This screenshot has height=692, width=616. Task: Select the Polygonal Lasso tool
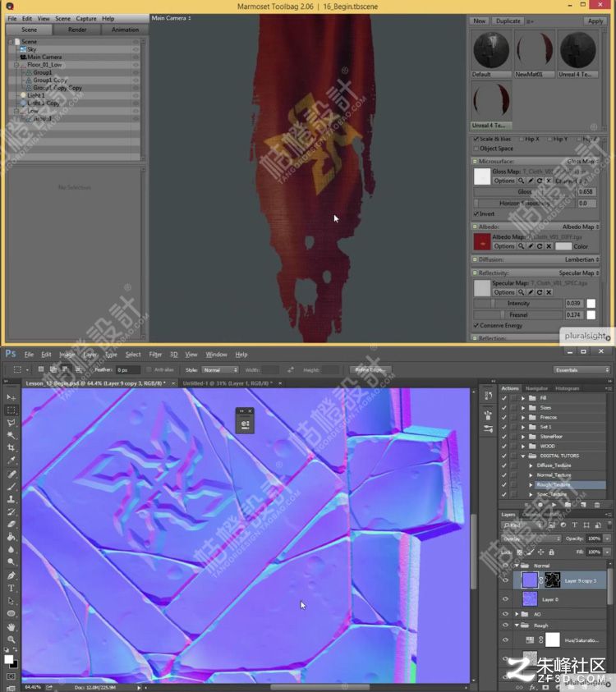tap(11, 423)
